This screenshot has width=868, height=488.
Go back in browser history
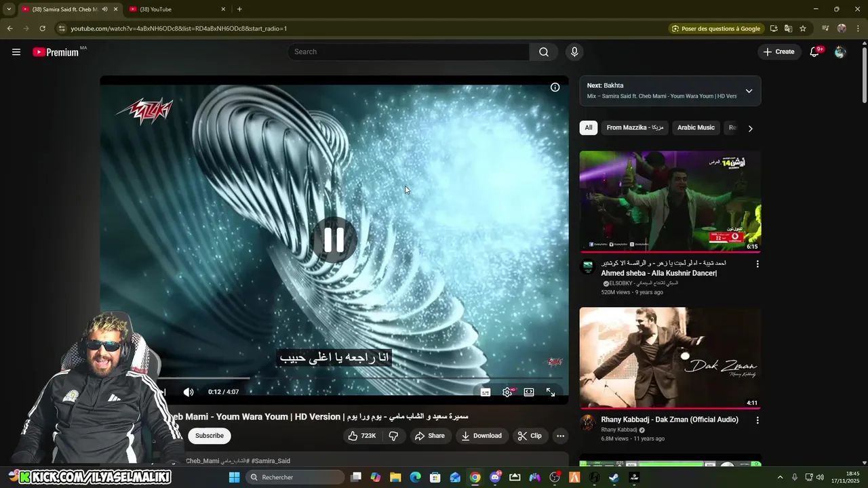pos(9,28)
